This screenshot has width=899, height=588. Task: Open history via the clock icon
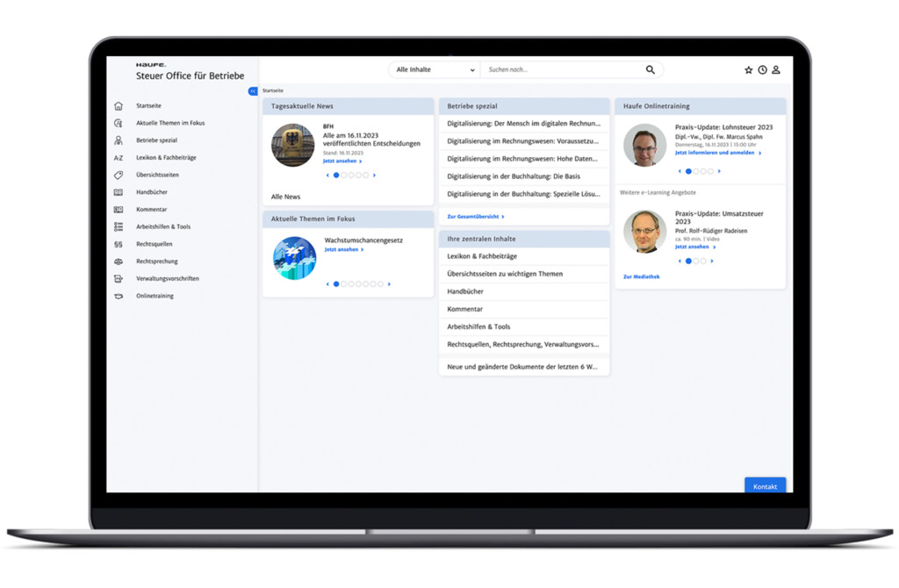762,70
